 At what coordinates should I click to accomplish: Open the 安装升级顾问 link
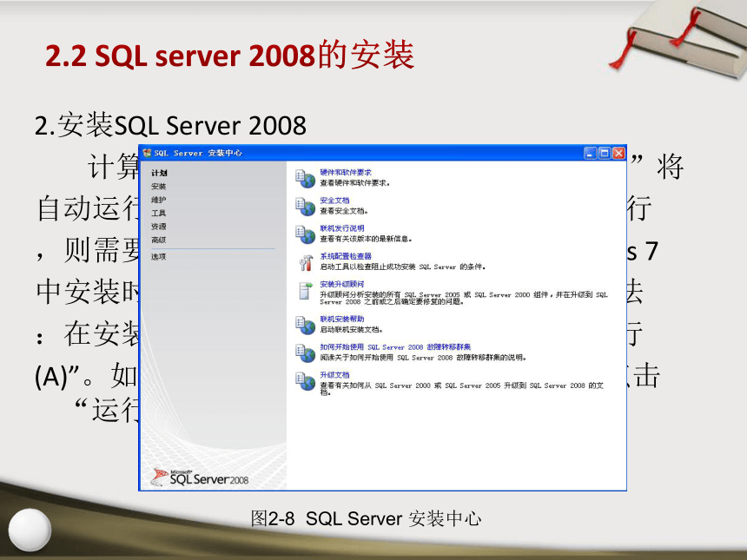342,284
